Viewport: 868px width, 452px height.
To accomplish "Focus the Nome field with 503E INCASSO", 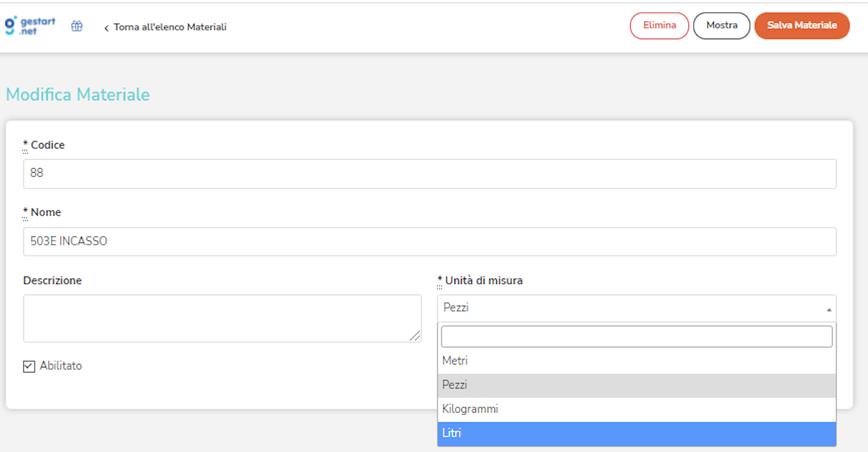I will 429,242.
